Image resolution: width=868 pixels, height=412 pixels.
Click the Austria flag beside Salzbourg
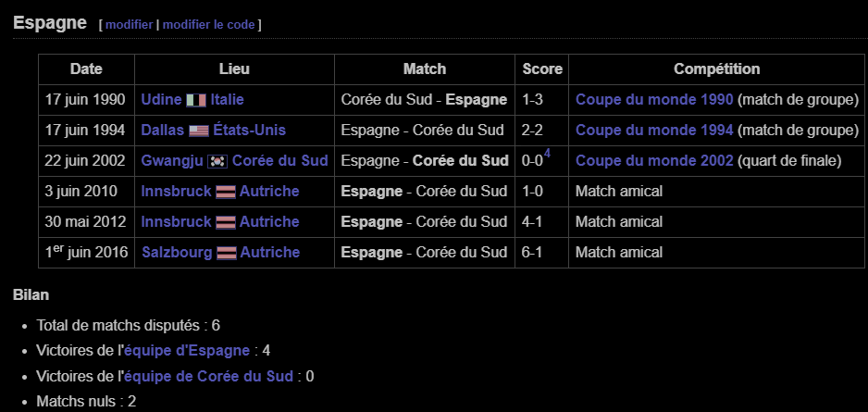tap(227, 253)
